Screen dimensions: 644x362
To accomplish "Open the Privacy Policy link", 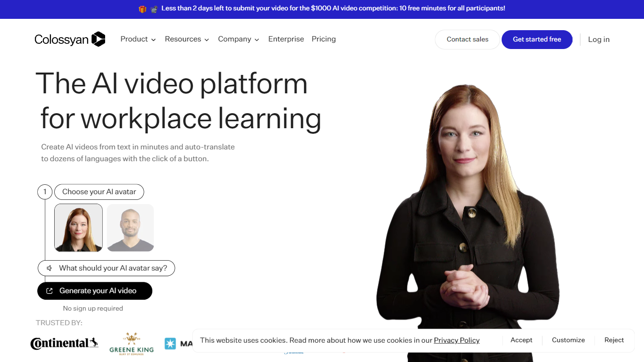I will pos(456,340).
